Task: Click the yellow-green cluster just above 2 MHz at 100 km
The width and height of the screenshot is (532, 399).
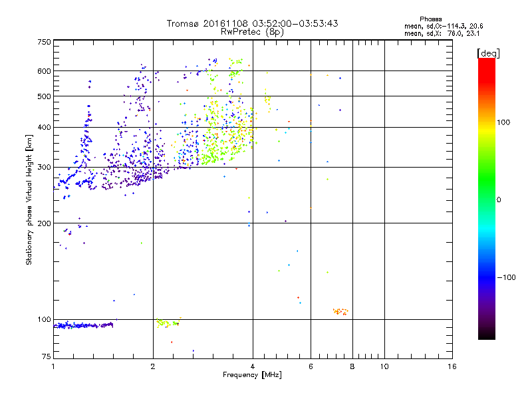Action: point(168,323)
